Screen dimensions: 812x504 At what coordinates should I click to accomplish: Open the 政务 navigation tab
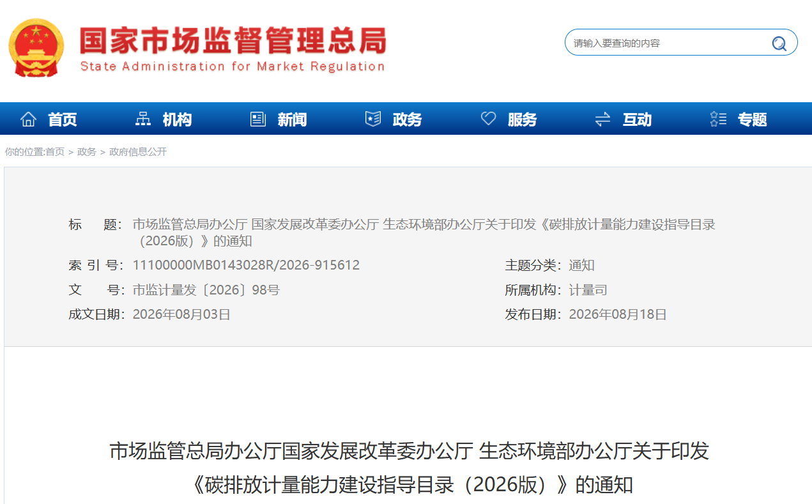408,119
